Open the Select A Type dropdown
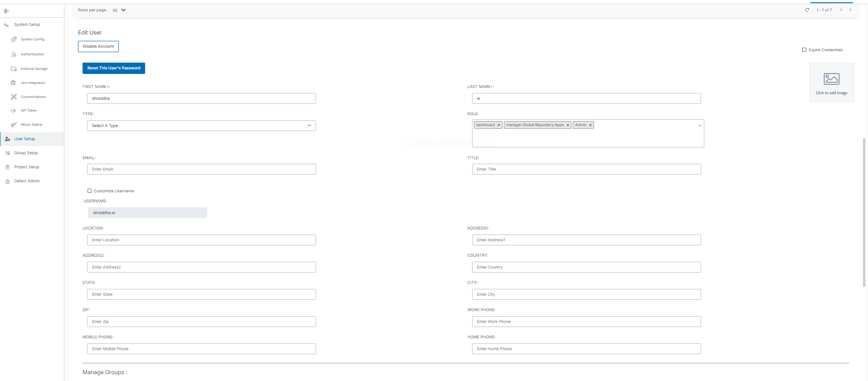 (x=201, y=126)
